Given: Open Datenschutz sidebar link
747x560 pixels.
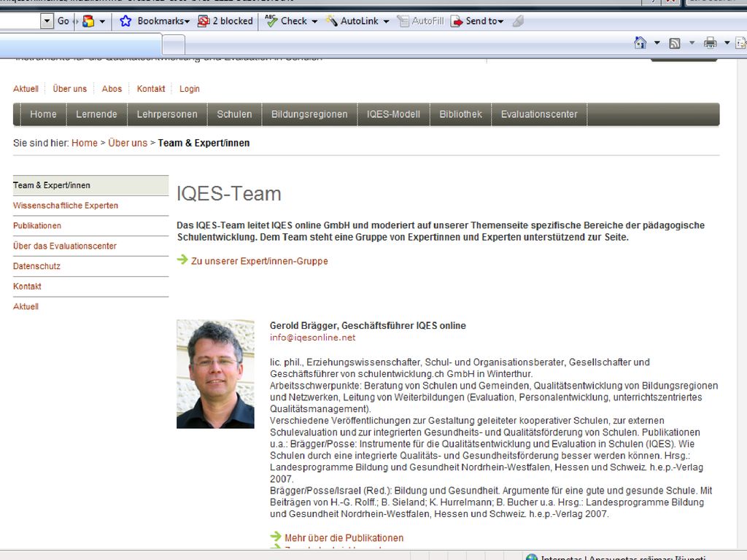Looking at the screenshot, I should pyautogui.click(x=36, y=266).
